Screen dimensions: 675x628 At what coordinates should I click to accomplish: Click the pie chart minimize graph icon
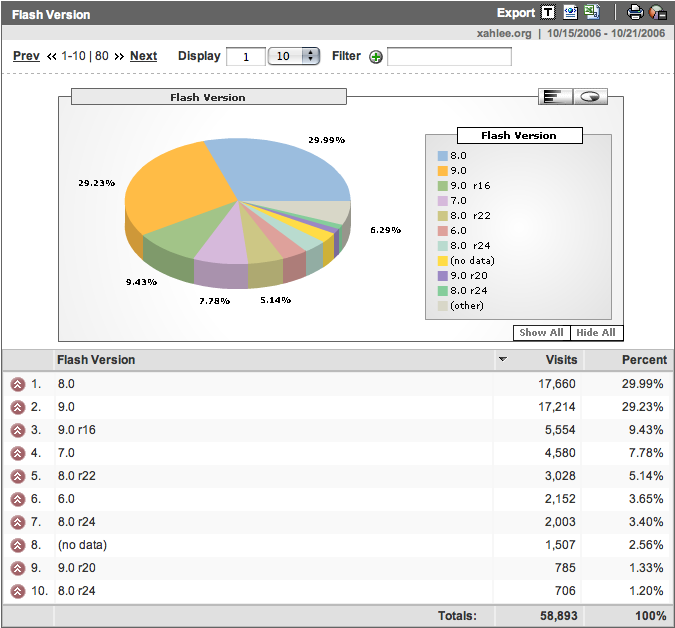click(658, 13)
